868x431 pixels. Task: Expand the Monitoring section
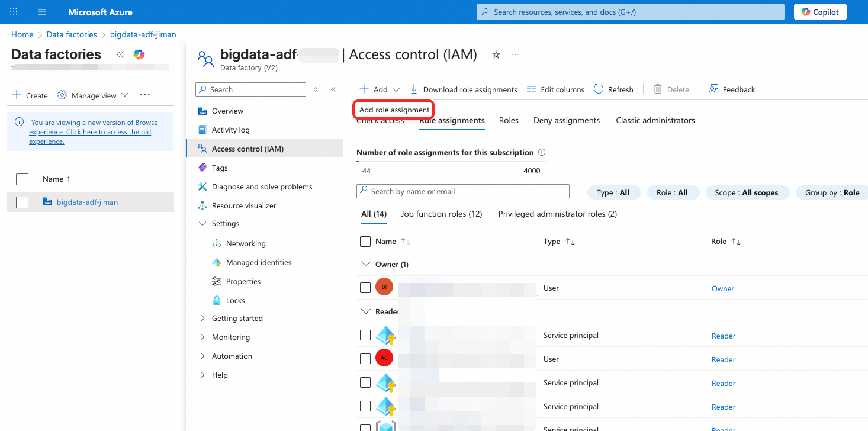203,337
